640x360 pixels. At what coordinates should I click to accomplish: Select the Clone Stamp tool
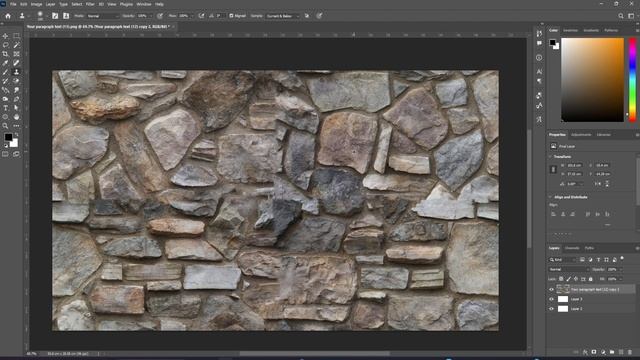(16, 72)
